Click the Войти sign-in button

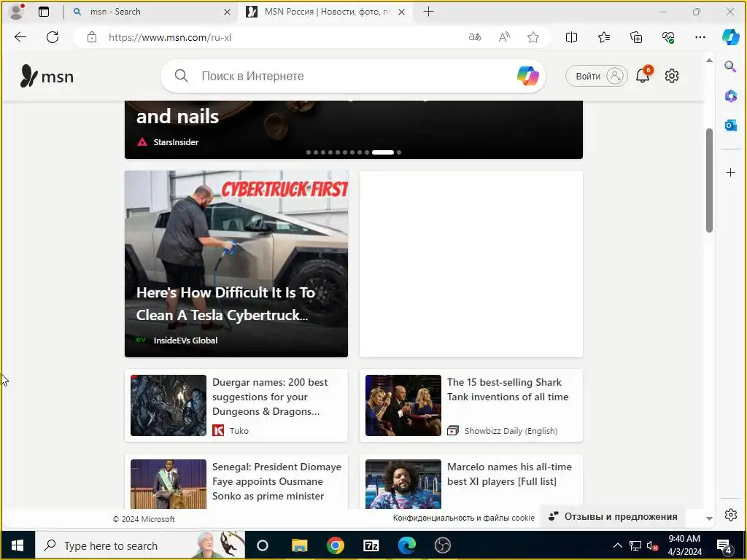pyautogui.click(x=596, y=76)
